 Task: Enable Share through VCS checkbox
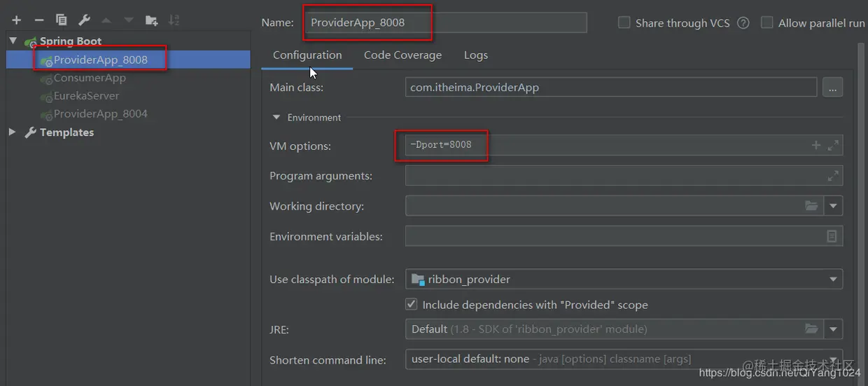(624, 22)
